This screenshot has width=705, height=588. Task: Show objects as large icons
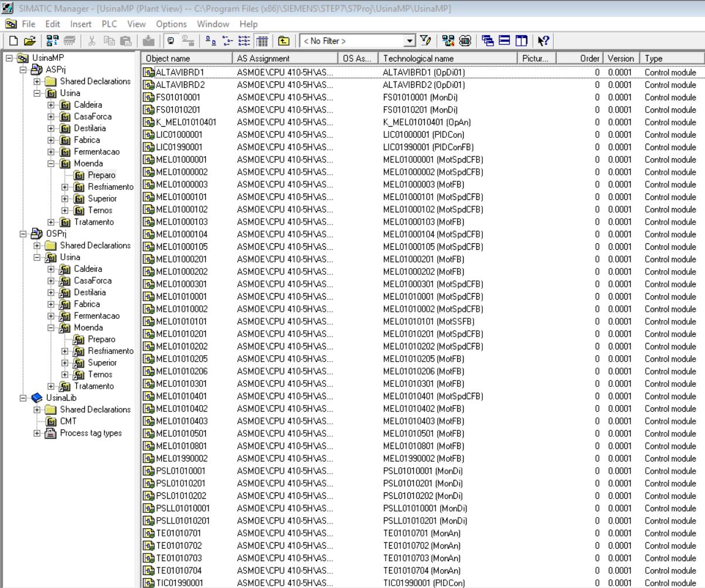click(x=212, y=41)
